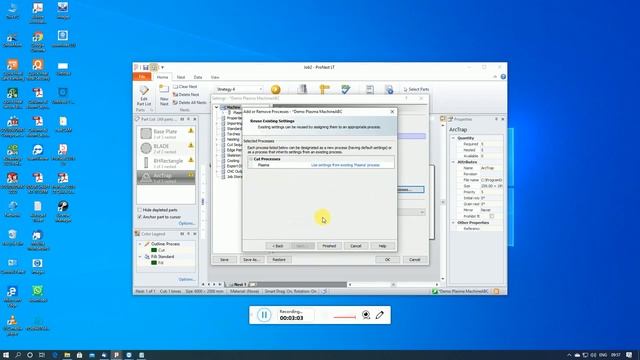Click the Help button in wizard

click(382, 246)
